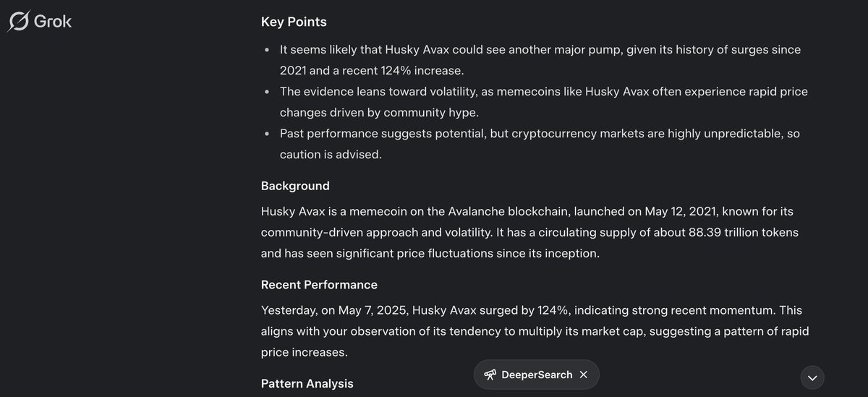
Task: Remove DeeperSearch using its X icon
Action: [x=584, y=375]
